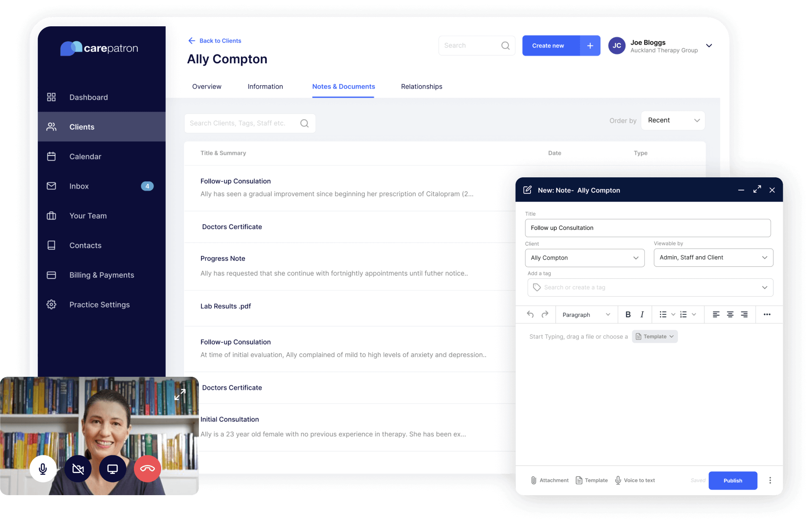
Task: Toggle italic formatting
Action: tap(642, 314)
